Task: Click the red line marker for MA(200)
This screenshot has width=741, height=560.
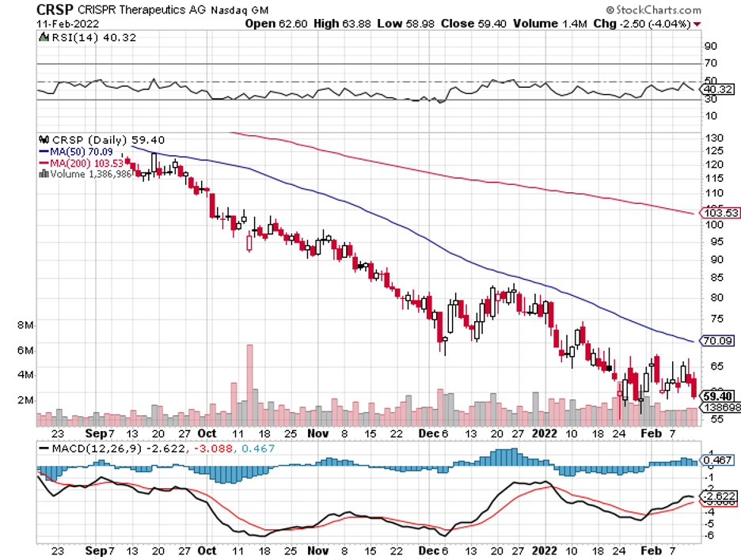Action: [x=43, y=161]
